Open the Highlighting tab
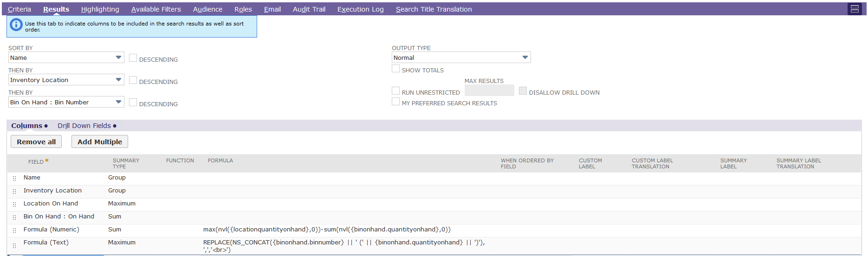The image size is (868, 256). (x=100, y=9)
